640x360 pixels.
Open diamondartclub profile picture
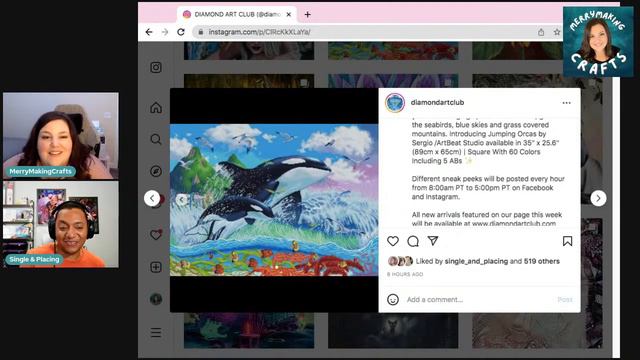tap(395, 102)
